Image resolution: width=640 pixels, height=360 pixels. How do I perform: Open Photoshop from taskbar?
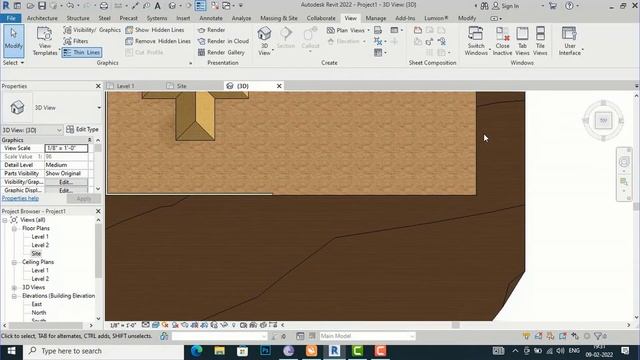click(265, 351)
